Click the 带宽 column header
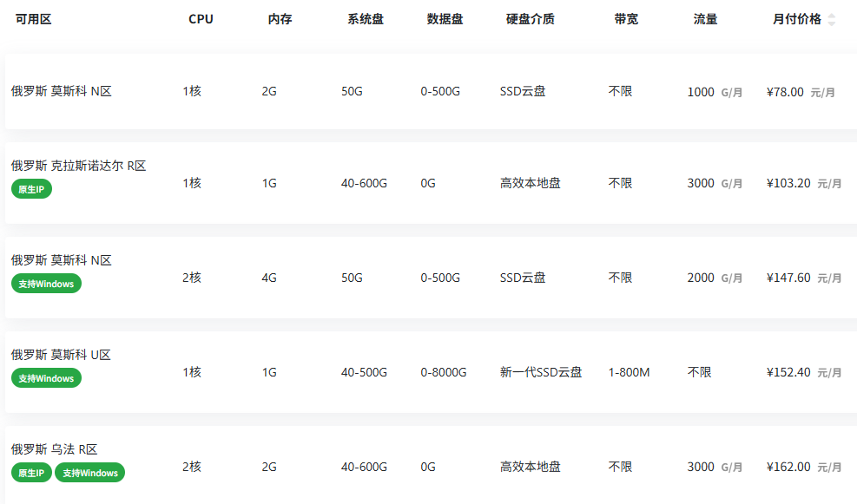This screenshot has height=504, width=857. pos(626,19)
